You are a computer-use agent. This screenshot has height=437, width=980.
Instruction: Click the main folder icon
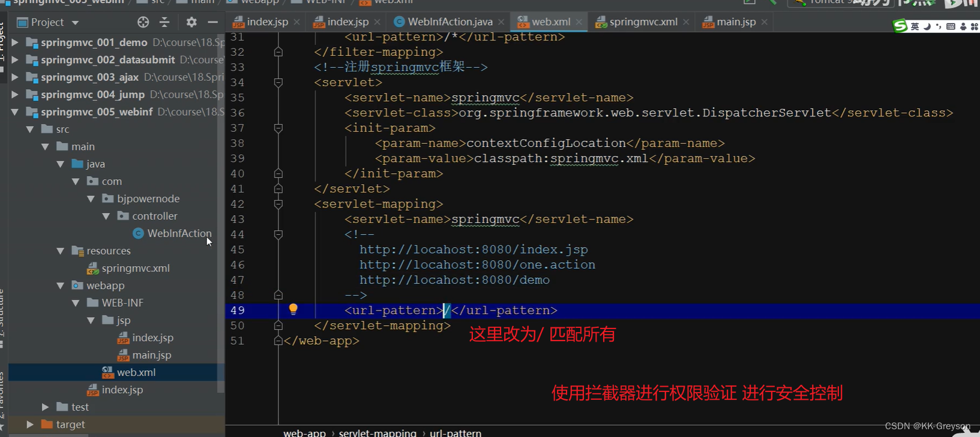click(x=62, y=146)
